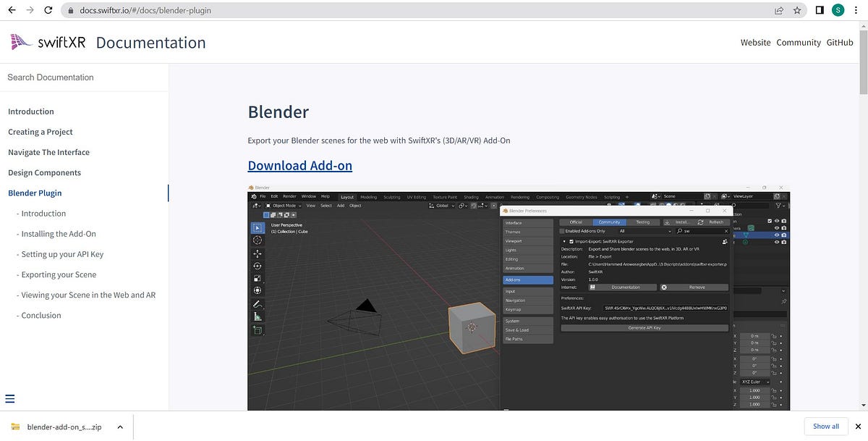The height and width of the screenshot is (441, 868).
Task: Open the Object Mode dropdown
Action: 284,206
